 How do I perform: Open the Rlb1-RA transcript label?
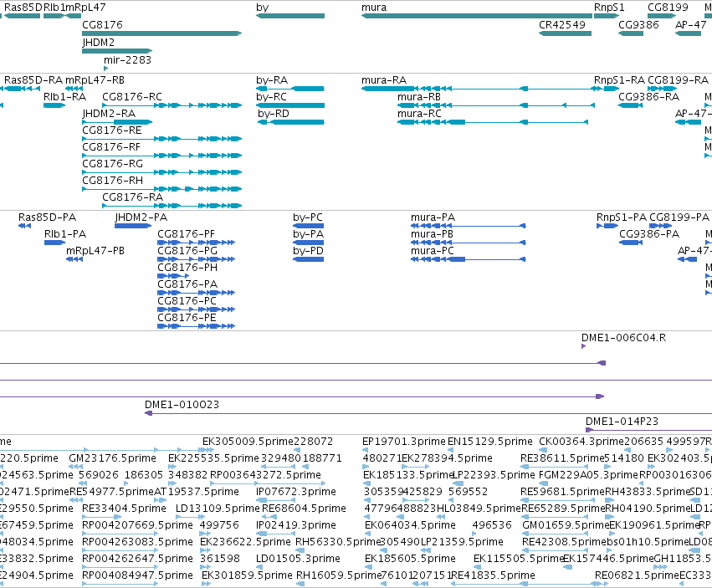65,97
